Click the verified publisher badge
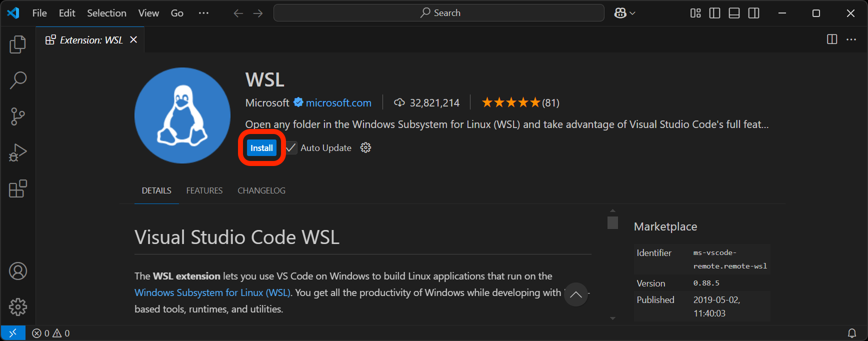868x341 pixels. [x=298, y=102]
